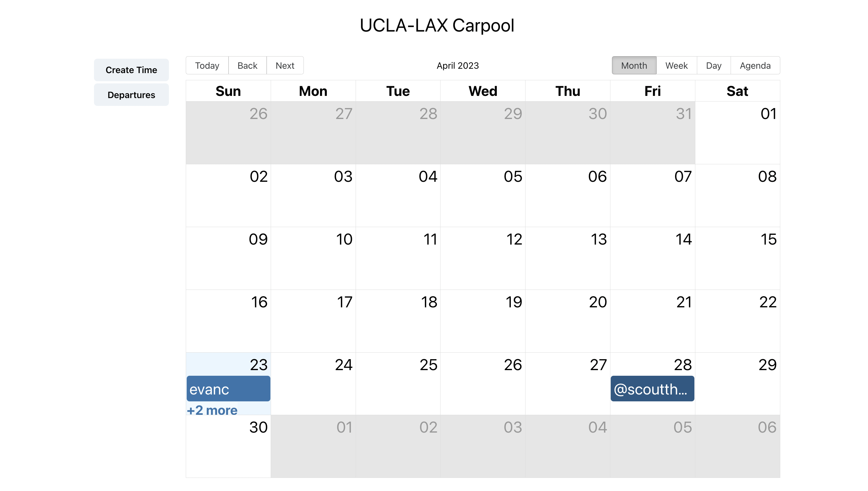Go Back to the previous month
Image resolution: width=868 pixels, height=491 pixels.
tap(247, 65)
